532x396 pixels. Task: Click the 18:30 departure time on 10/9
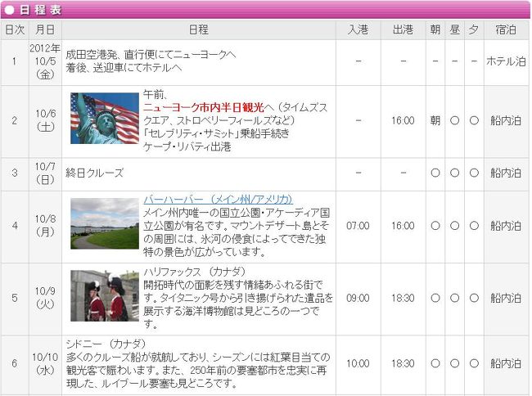[x=403, y=298]
